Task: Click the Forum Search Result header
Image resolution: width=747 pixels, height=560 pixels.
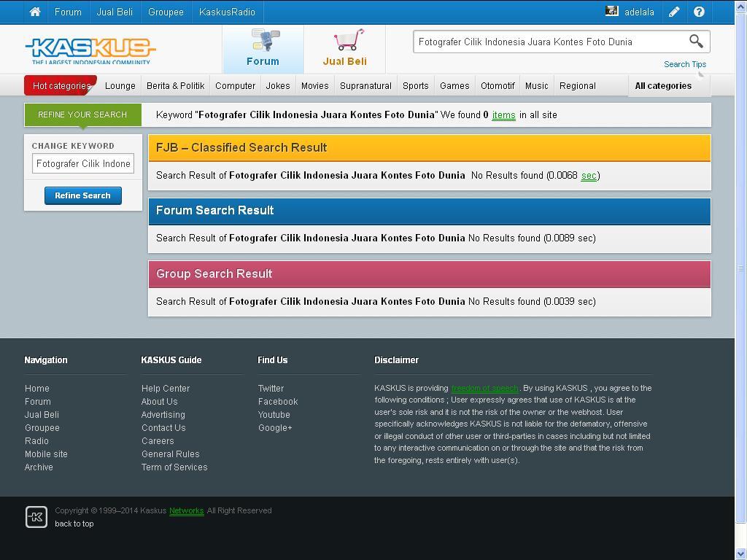Action: pos(429,211)
